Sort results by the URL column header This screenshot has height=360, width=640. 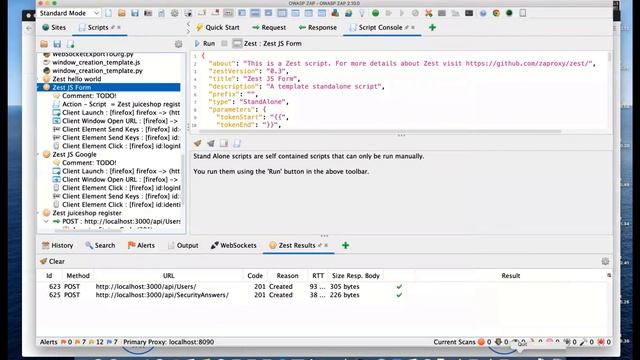tap(169, 276)
